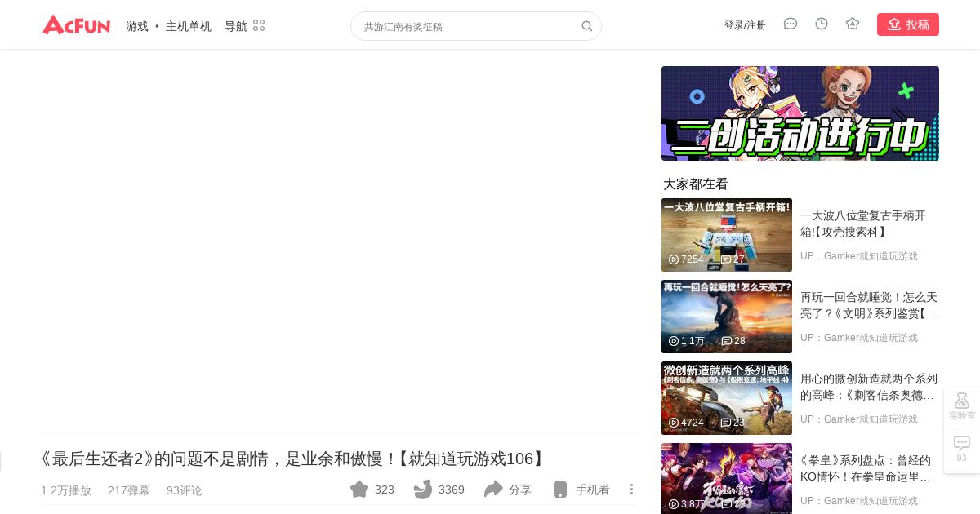Click the 大家都在看 heading

point(696,184)
